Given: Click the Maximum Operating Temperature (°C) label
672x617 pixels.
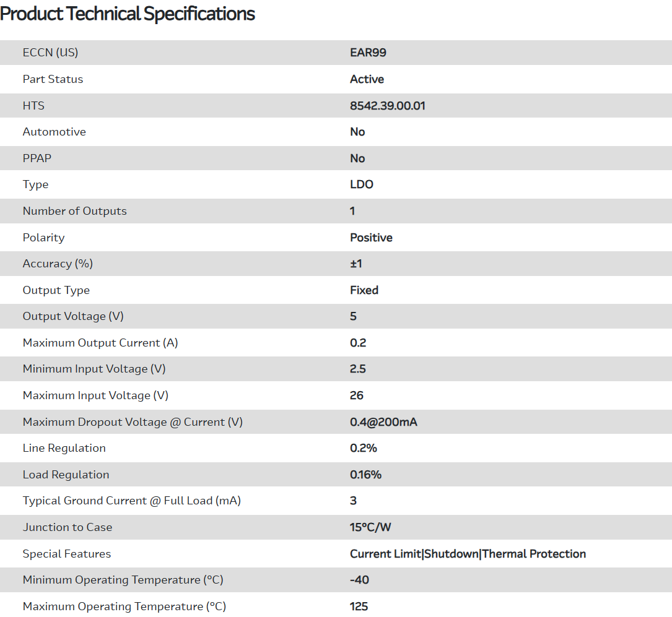Looking at the screenshot, I should (124, 606).
